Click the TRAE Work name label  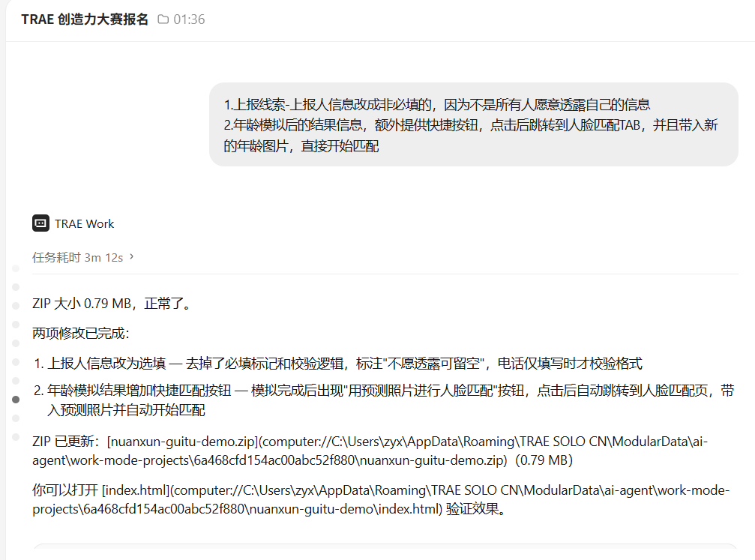point(84,224)
